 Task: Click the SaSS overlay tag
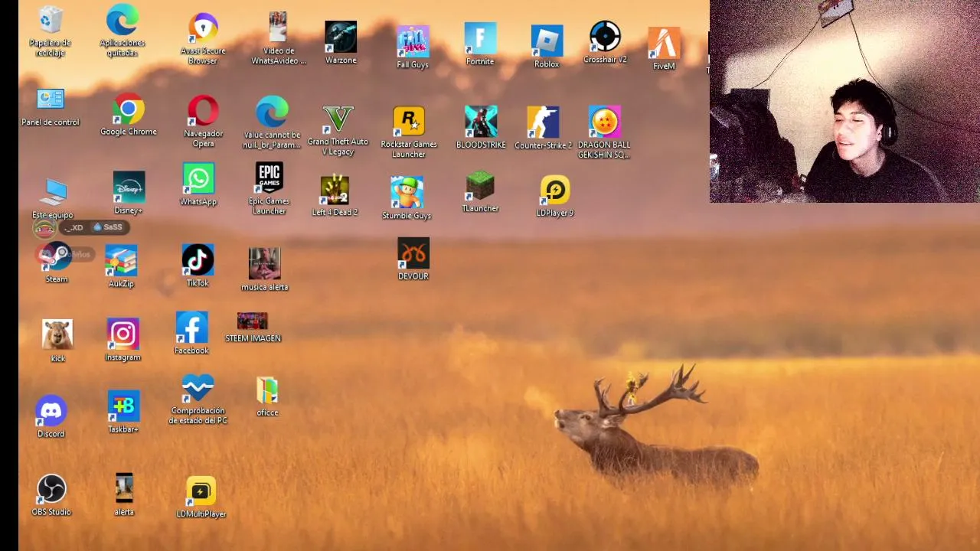pos(108,227)
